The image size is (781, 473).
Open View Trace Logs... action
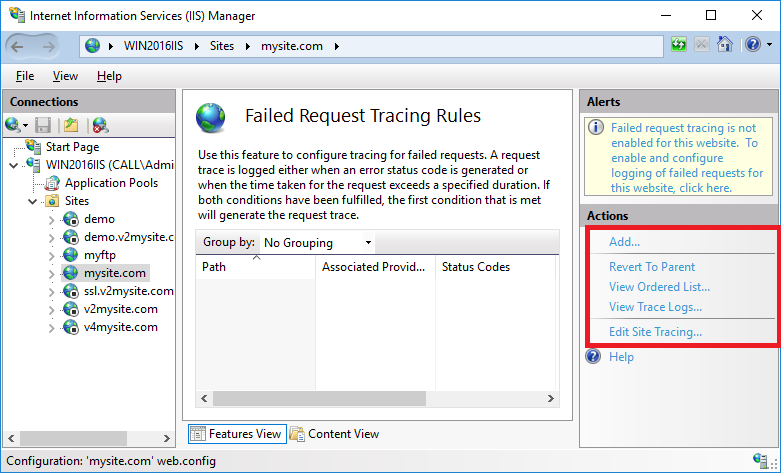point(655,307)
